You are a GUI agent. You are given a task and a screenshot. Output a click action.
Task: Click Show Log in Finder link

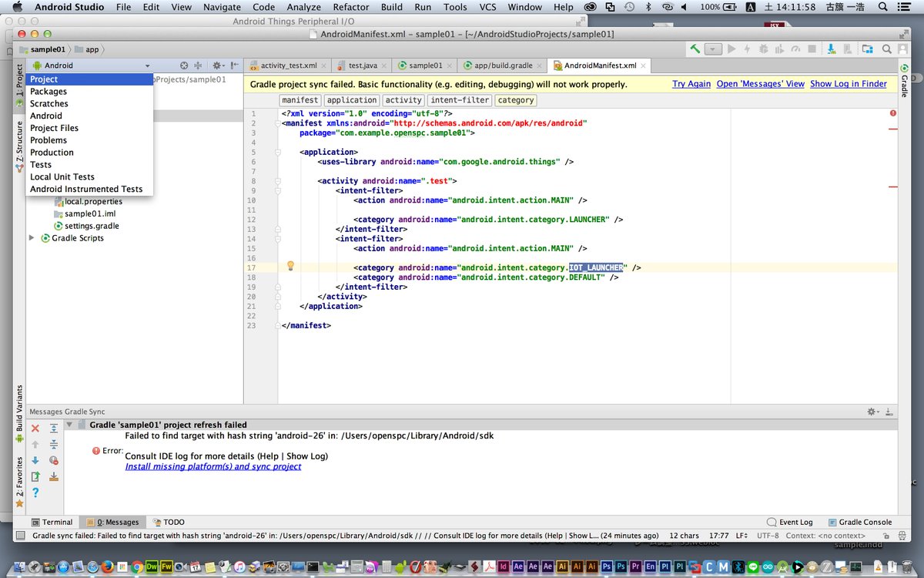pyautogui.click(x=849, y=84)
